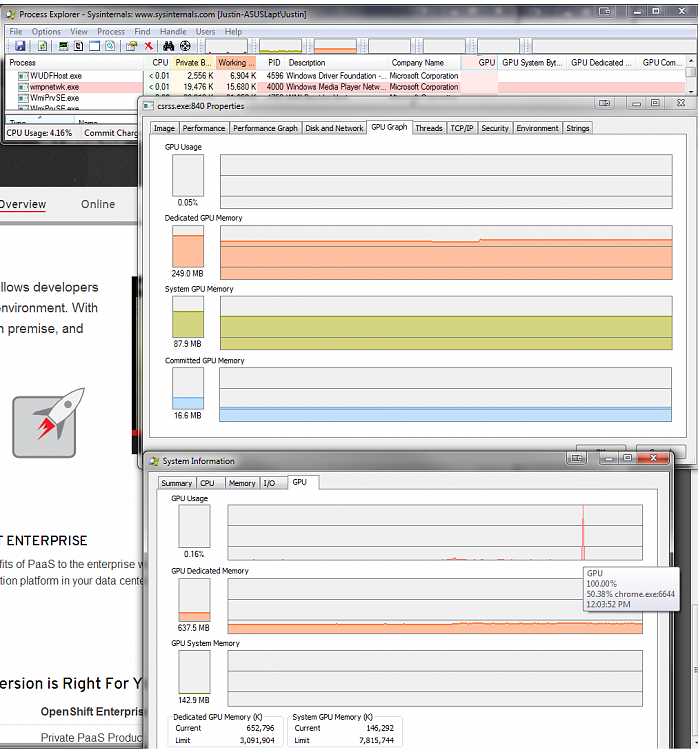Click the yellow commit mini graph in toolbar
Viewport: 698px width, 750px height.
[x=281, y=46]
